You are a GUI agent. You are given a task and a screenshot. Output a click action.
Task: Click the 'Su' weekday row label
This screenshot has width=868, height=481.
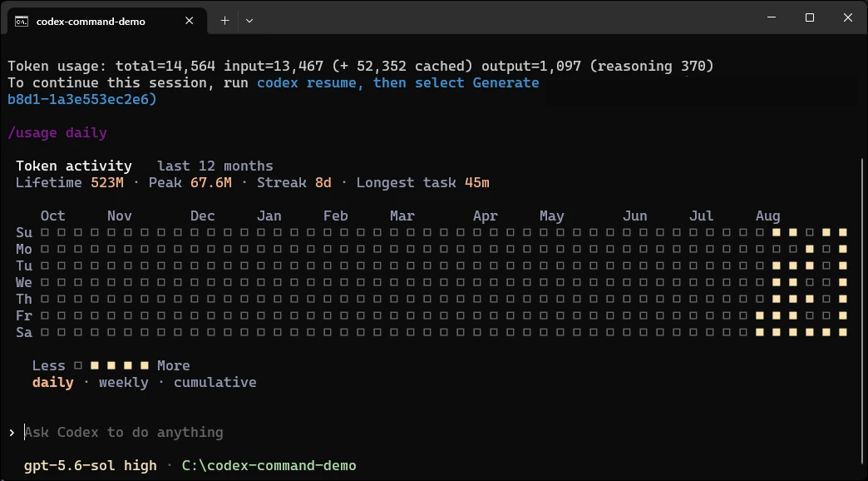pyautogui.click(x=24, y=233)
